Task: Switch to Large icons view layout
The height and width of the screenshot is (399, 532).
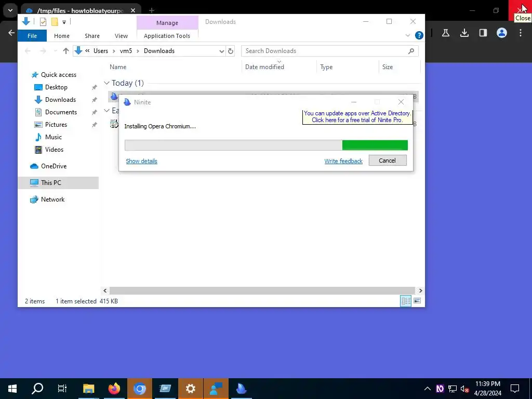Action: coord(417,301)
